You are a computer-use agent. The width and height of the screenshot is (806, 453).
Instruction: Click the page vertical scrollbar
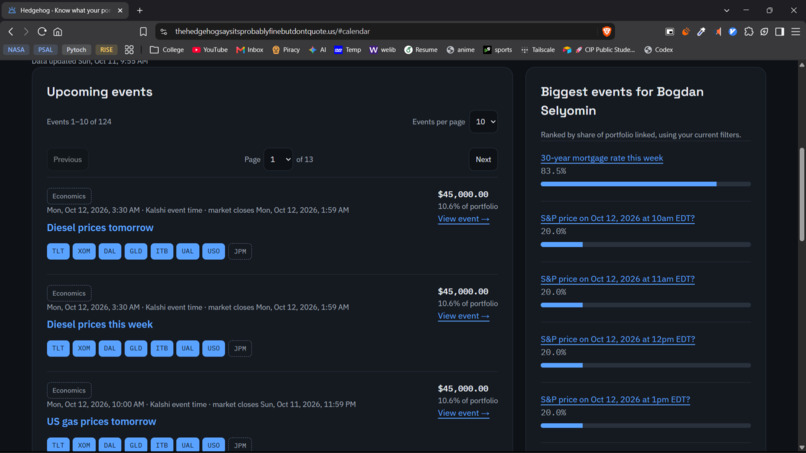click(x=801, y=194)
